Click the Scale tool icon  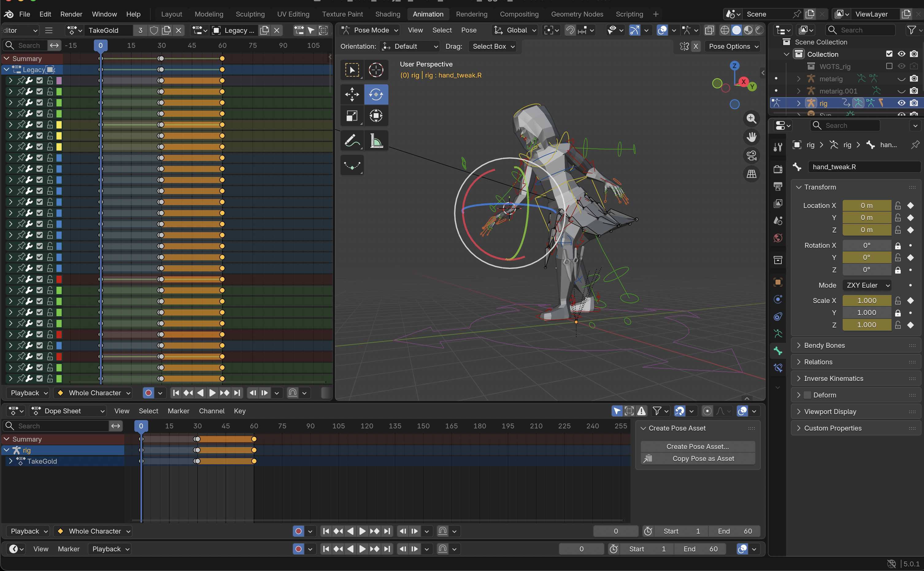[x=352, y=116]
